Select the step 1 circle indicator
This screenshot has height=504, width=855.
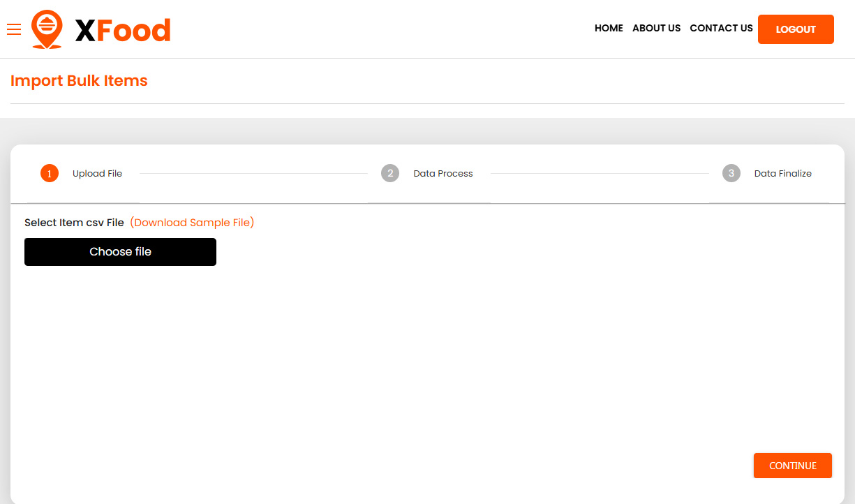tap(50, 174)
